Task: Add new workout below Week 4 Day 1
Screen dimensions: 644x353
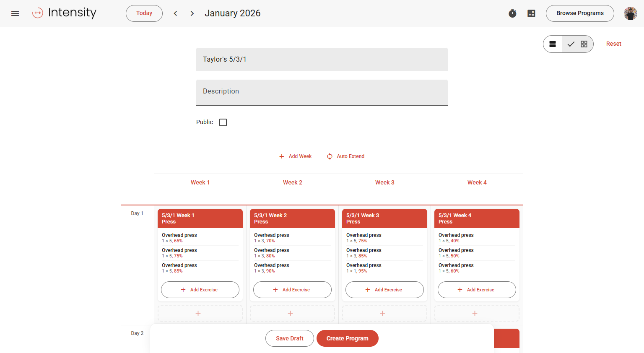Action: point(477,313)
